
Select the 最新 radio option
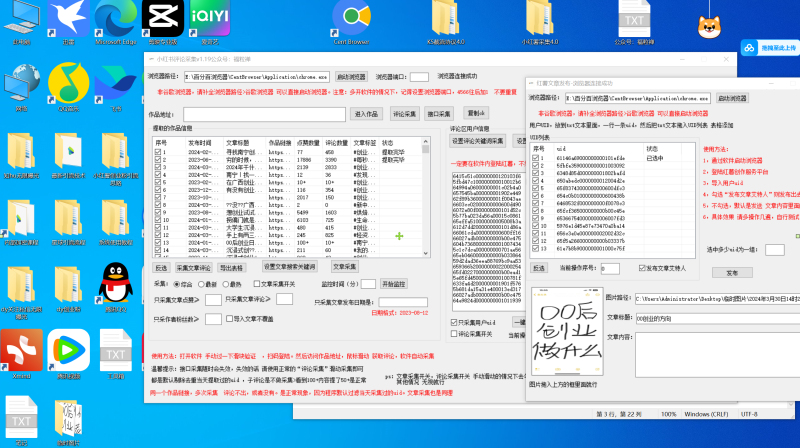203,284
